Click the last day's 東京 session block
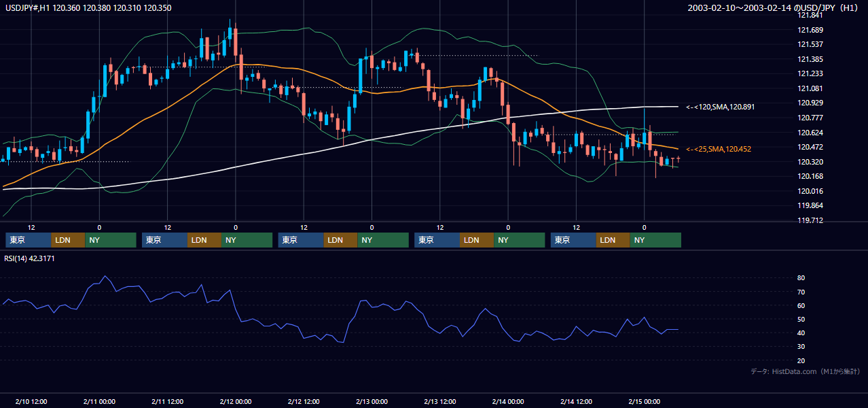The width and height of the screenshot is (868, 408). coord(573,240)
